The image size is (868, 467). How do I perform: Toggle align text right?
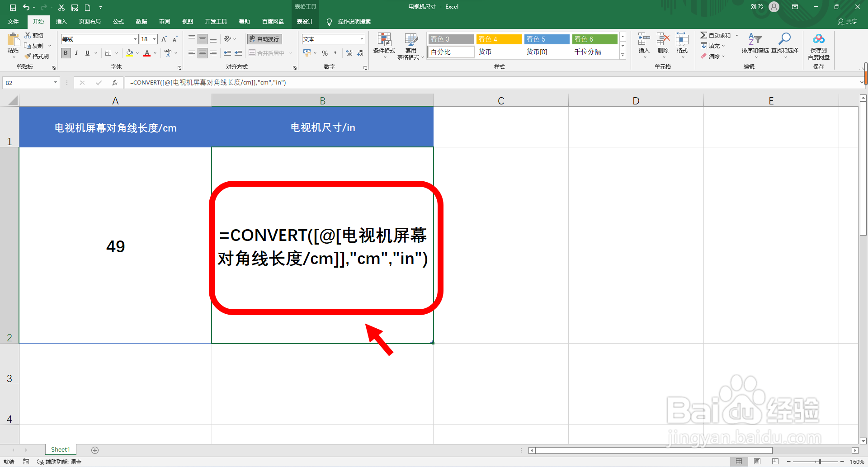(x=213, y=53)
